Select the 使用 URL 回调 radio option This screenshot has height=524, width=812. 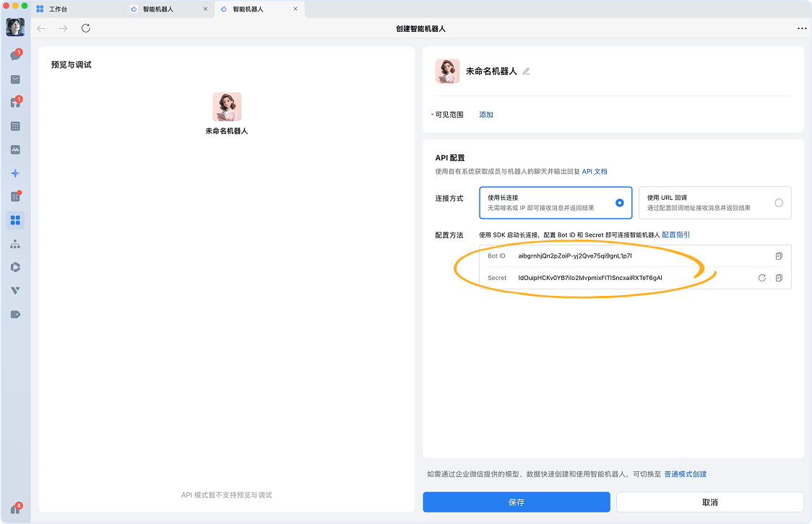tap(778, 203)
